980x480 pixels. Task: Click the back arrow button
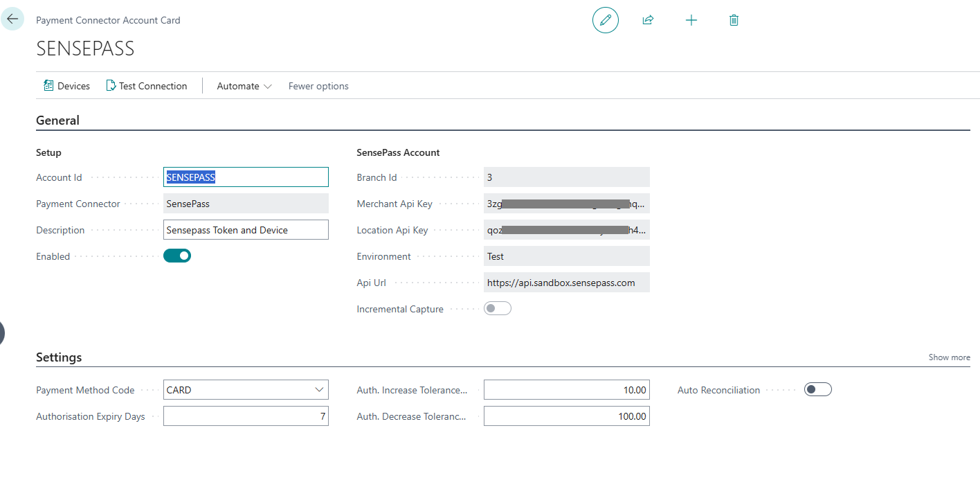click(12, 19)
